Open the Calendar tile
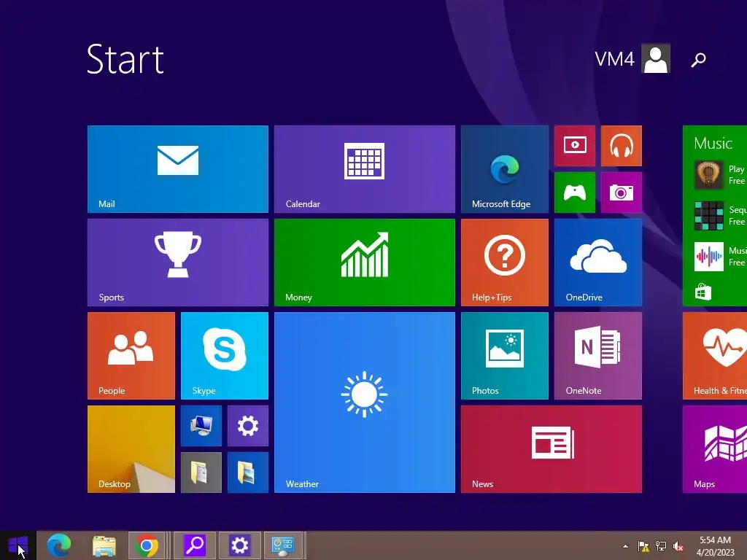The width and height of the screenshot is (747, 560). (x=365, y=169)
